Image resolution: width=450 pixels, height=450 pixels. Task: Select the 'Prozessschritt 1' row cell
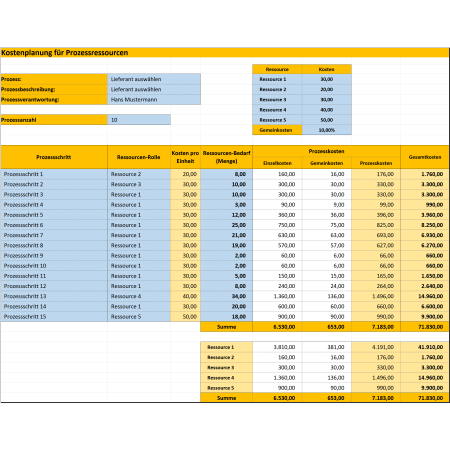click(x=54, y=174)
